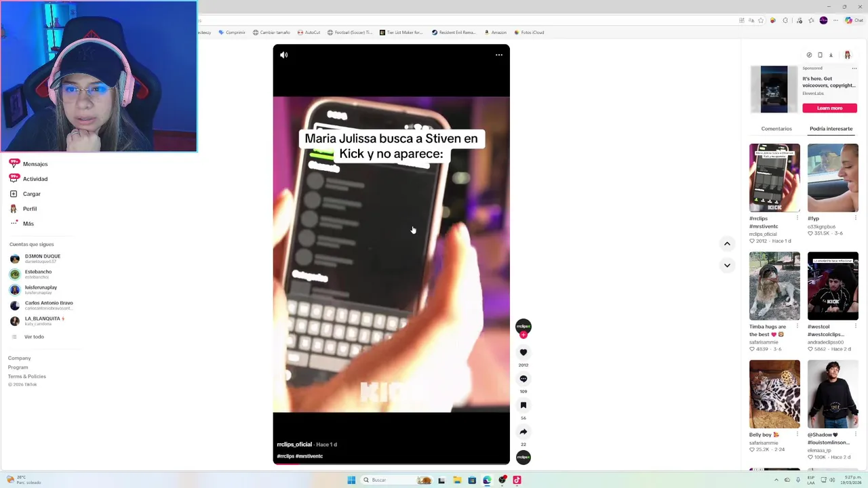The width and height of the screenshot is (868, 488).
Task: Open File Explorer from the taskbar
Action: [457, 480]
